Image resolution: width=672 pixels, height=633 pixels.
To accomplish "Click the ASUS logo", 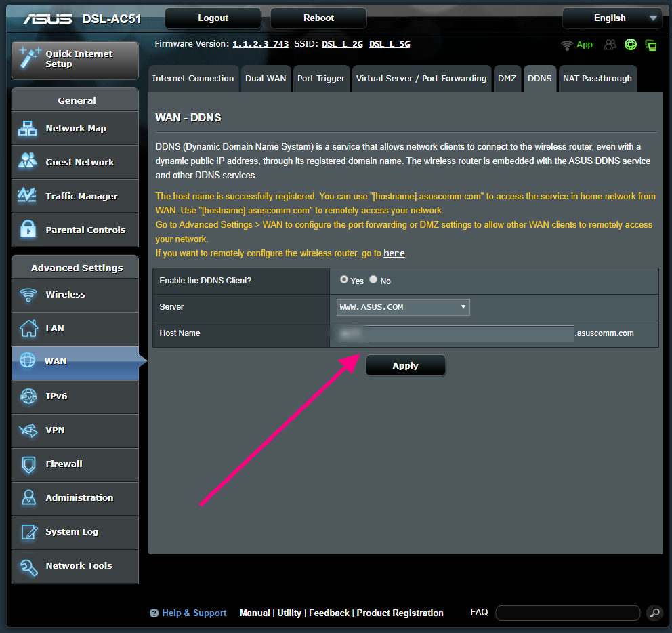I will click(x=47, y=19).
